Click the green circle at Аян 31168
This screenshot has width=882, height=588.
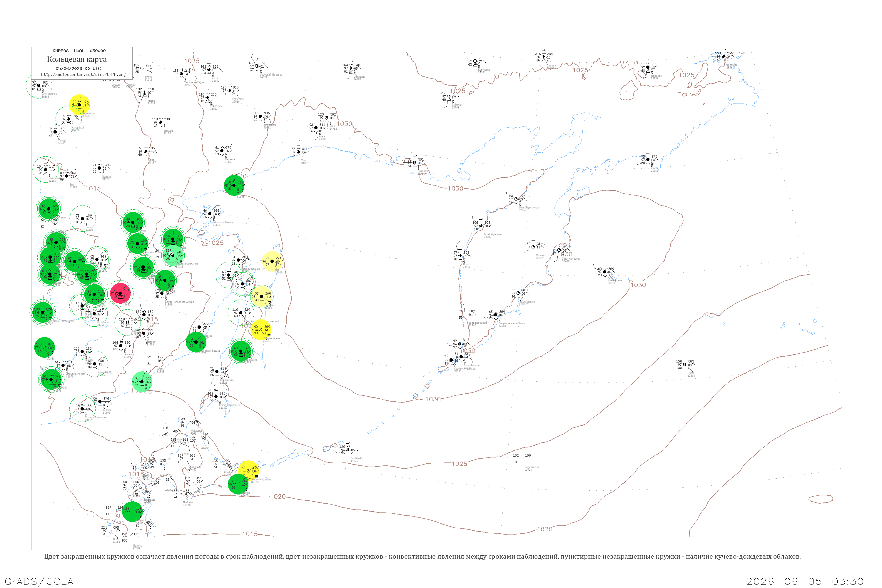pos(234,185)
